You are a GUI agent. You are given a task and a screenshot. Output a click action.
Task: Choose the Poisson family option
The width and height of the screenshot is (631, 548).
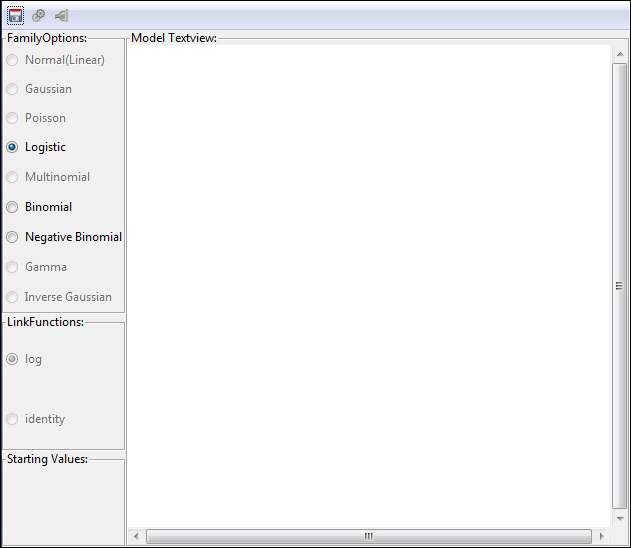[x=36, y=118]
